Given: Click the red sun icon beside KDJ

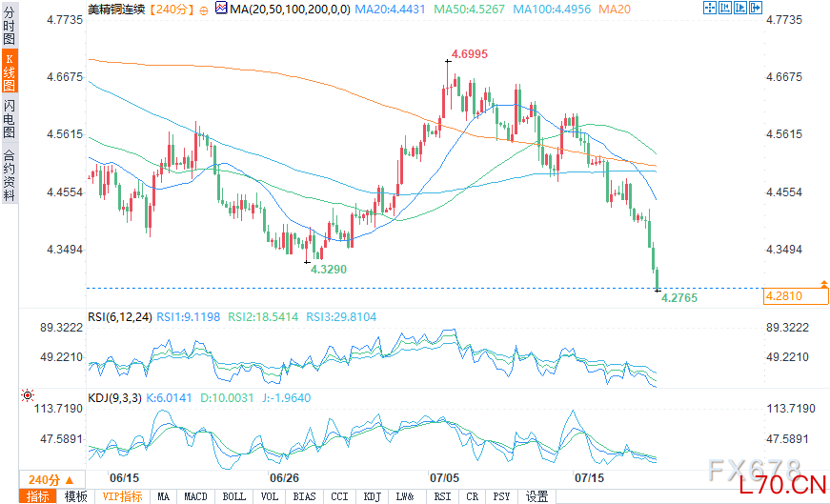Looking at the screenshot, I should pyautogui.click(x=28, y=395).
